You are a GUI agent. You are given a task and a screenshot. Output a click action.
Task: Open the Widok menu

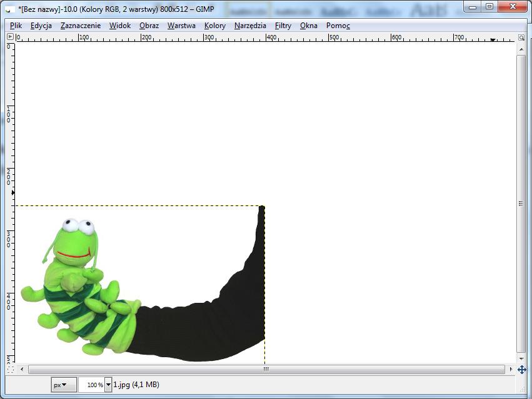[x=120, y=26]
